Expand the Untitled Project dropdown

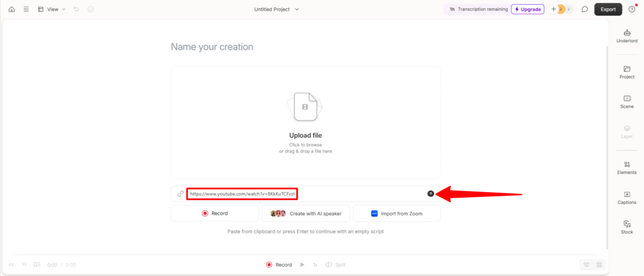point(276,9)
